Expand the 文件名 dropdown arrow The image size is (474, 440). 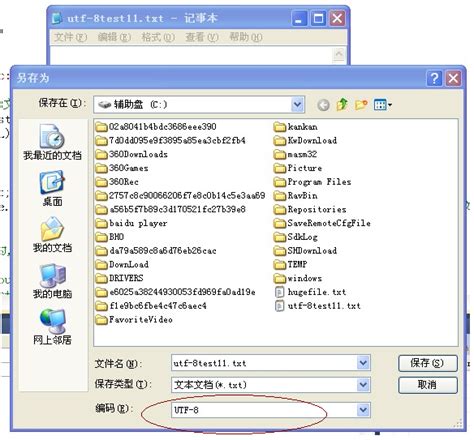[363, 363]
